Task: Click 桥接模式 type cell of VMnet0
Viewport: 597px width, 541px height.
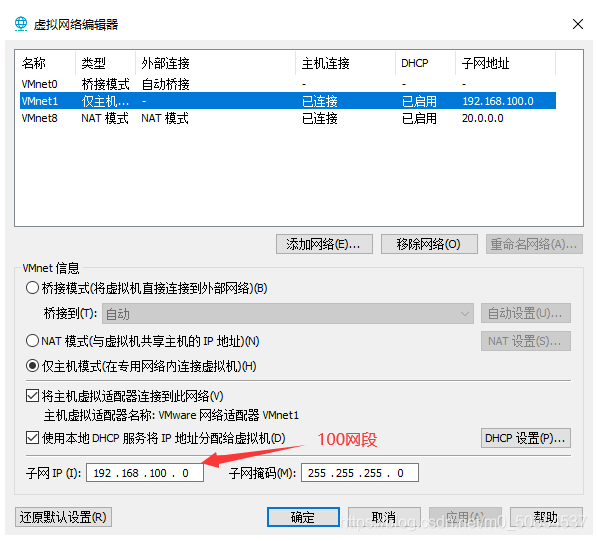Action: pos(105,84)
